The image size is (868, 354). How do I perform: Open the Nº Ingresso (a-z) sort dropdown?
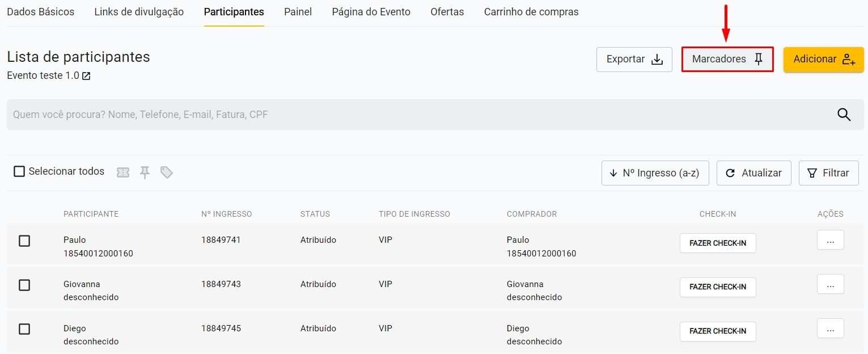(655, 173)
